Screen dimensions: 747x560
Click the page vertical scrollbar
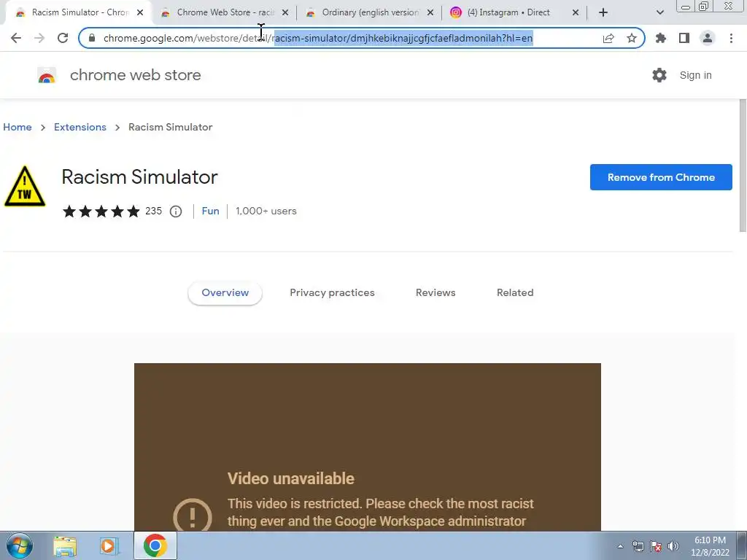pos(742,165)
